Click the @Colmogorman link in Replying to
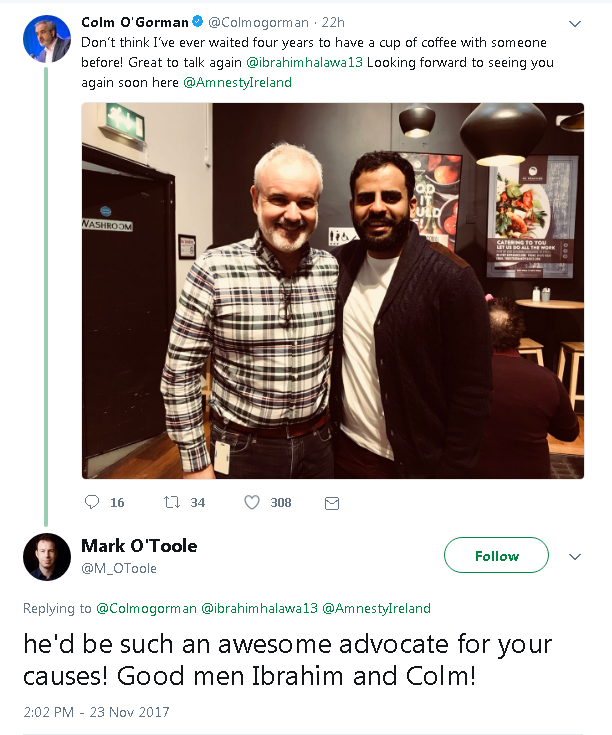 click(146, 608)
